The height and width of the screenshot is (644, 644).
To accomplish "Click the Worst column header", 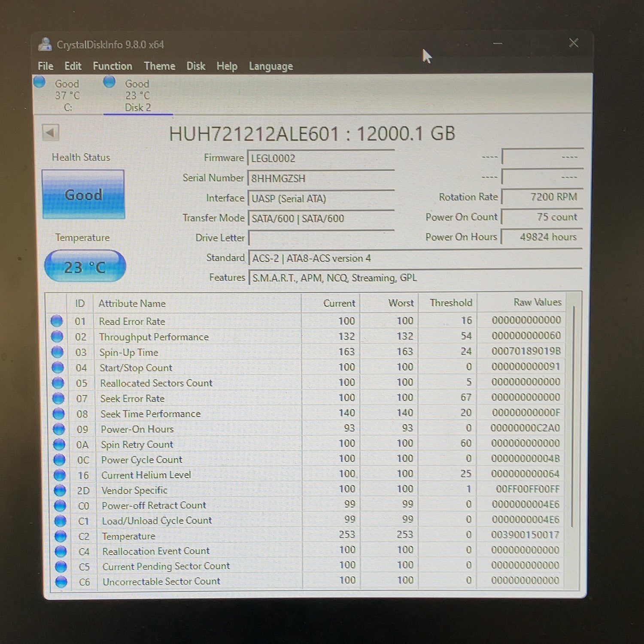I will (389, 303).
